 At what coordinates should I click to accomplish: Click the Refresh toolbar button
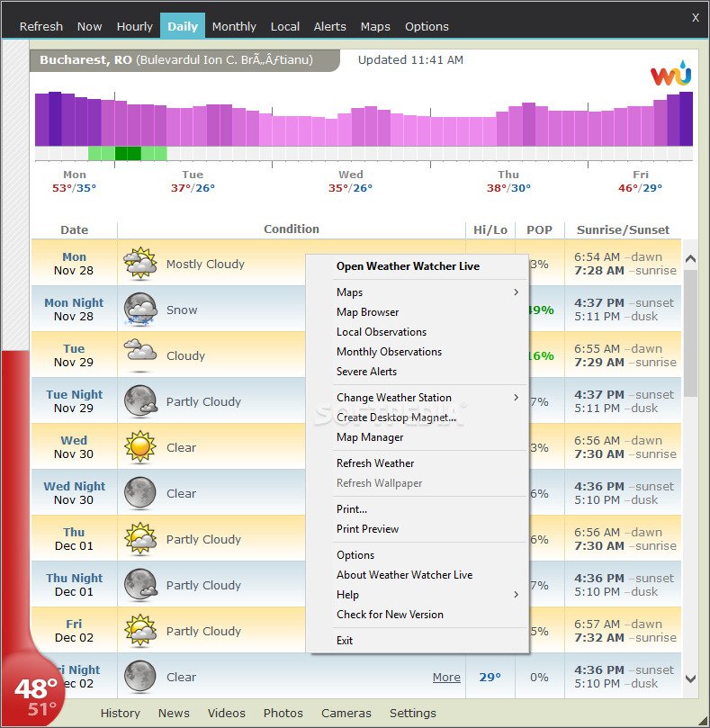click(40, 26)
